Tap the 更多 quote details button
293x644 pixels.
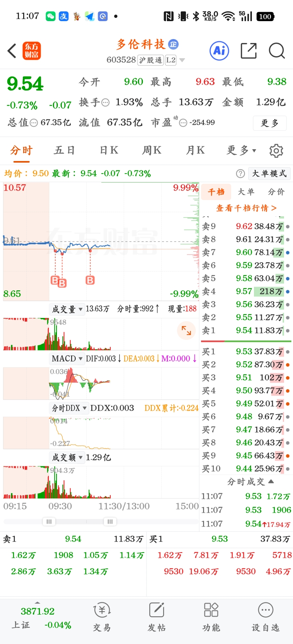[x=270, y=123]
